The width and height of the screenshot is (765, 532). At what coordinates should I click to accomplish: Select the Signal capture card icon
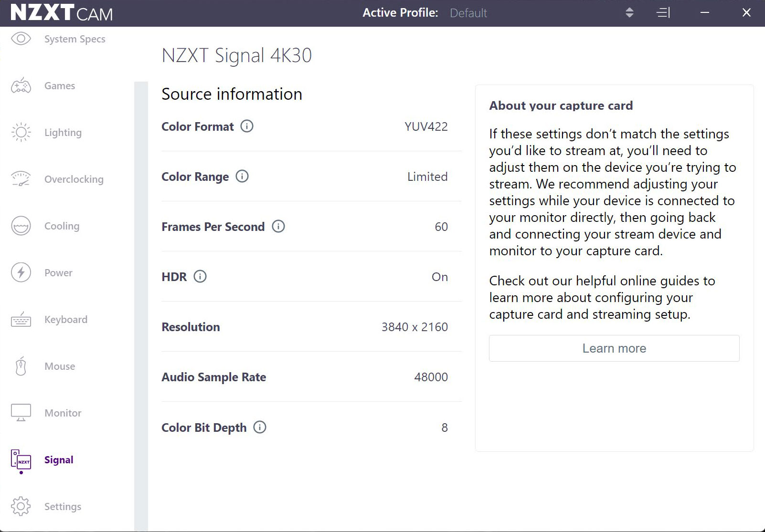[x=21, y=459]
